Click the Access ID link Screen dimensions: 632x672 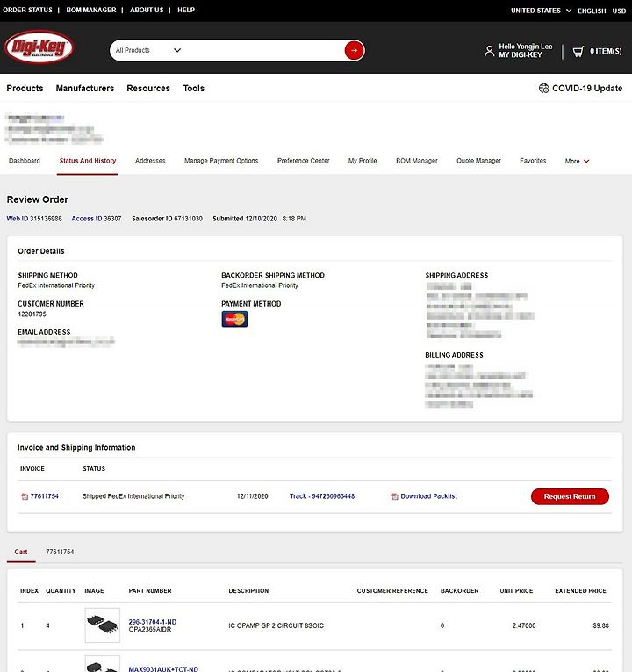coord(87,219)
